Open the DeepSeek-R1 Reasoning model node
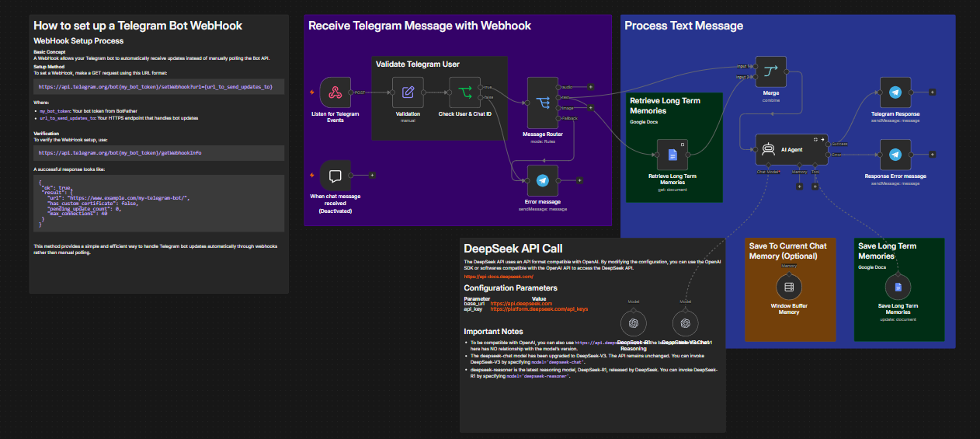 [634, 323]
